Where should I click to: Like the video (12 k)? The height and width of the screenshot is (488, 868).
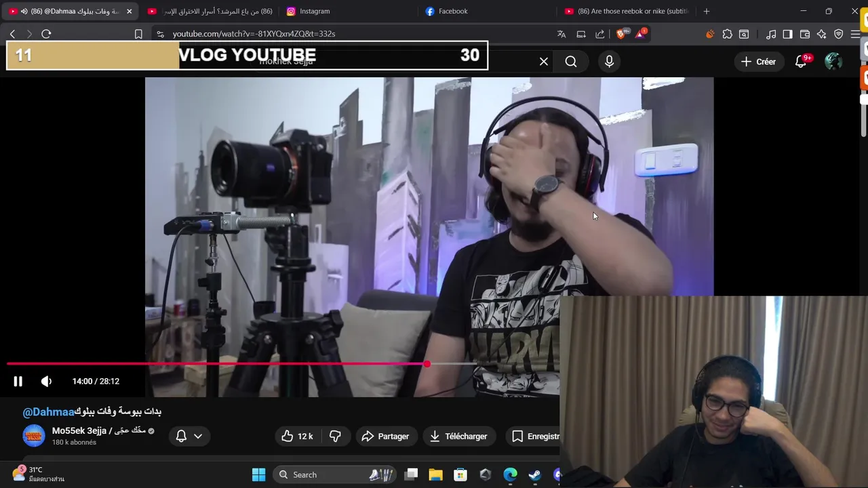click(x=296, y=436)
